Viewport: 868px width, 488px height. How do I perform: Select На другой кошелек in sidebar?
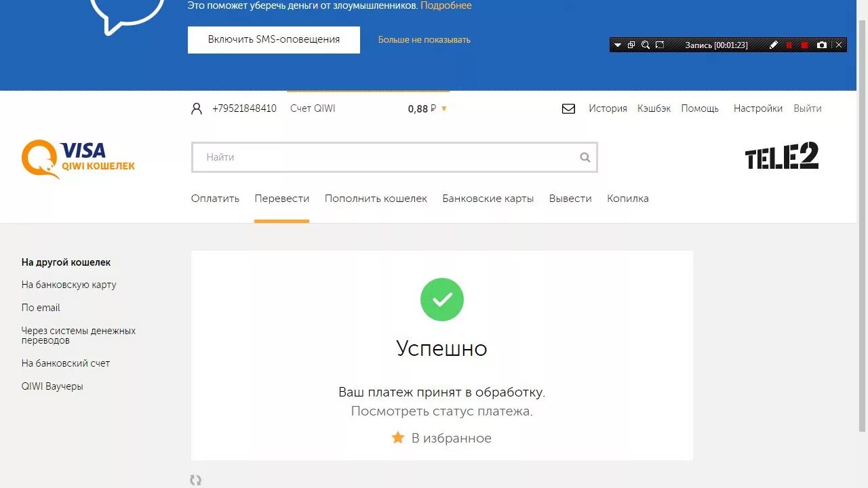tap(66, 262)
